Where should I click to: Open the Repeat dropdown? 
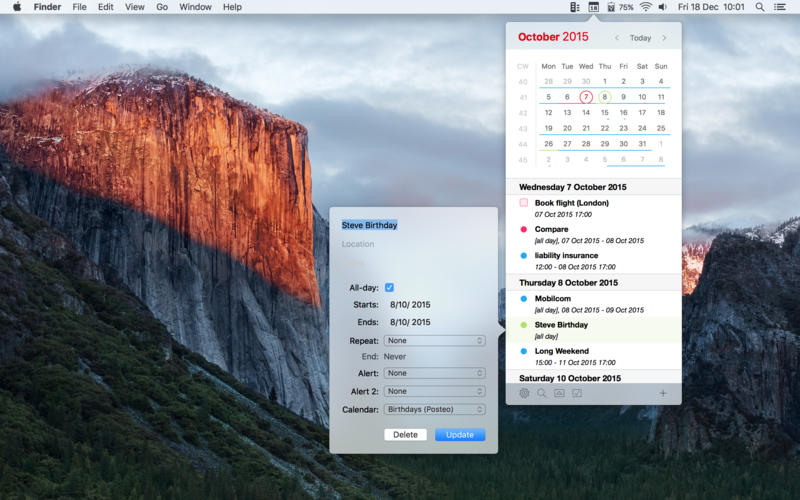tap(434, 340)
